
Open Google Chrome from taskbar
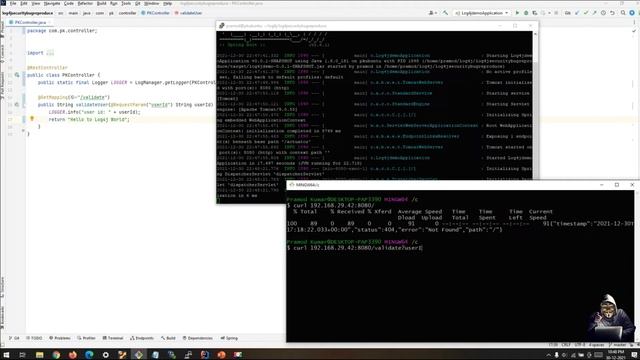(x=56, y=355)
